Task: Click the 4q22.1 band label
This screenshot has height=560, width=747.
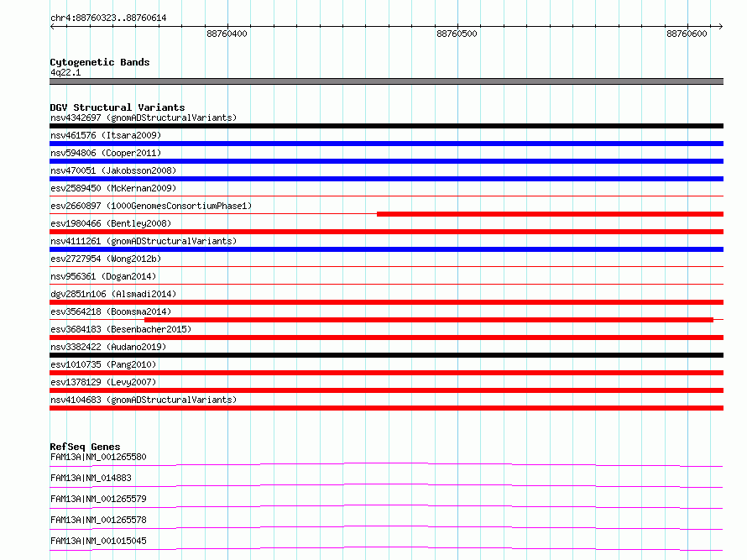Action: [x=65, y=72]
